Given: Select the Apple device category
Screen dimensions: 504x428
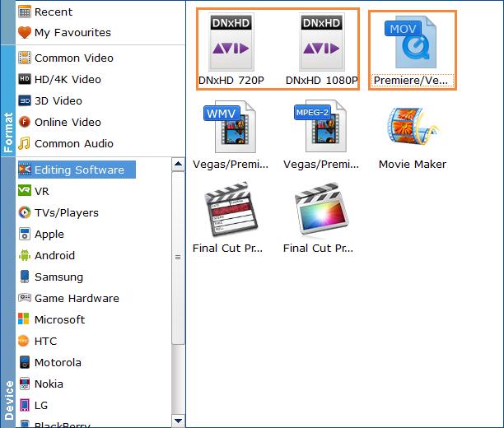Looking at the screenshot, I should pos(49,235).
